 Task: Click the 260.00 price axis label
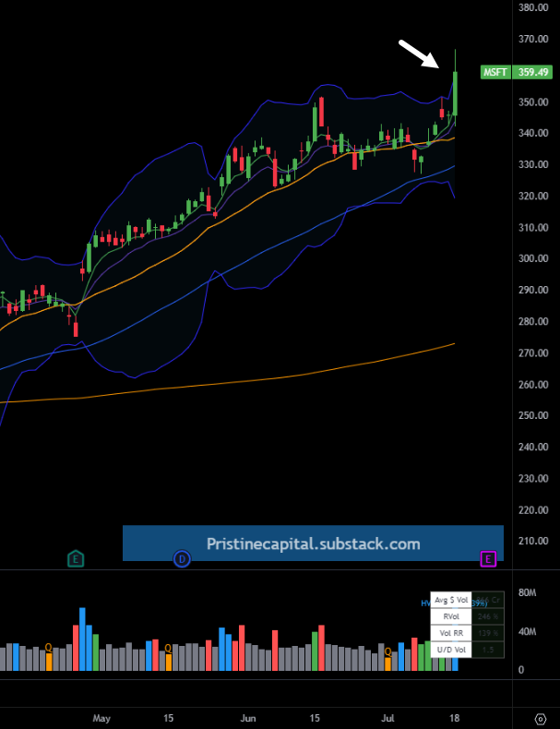coord(533,385)
